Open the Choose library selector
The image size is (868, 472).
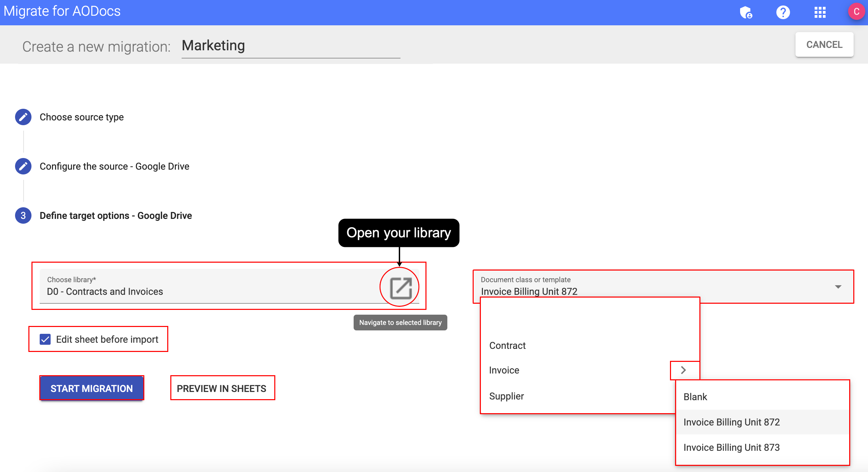tap(205, 291)
